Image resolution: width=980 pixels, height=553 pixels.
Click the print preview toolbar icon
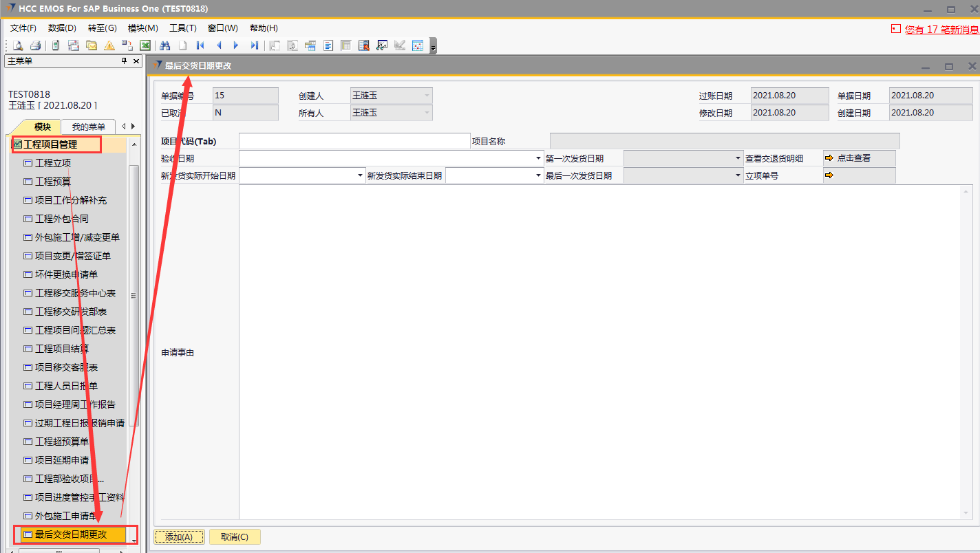pos(18,45)
